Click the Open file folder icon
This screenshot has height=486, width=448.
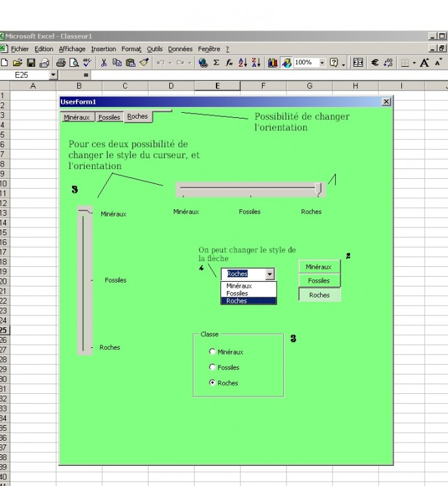point(18,63)
